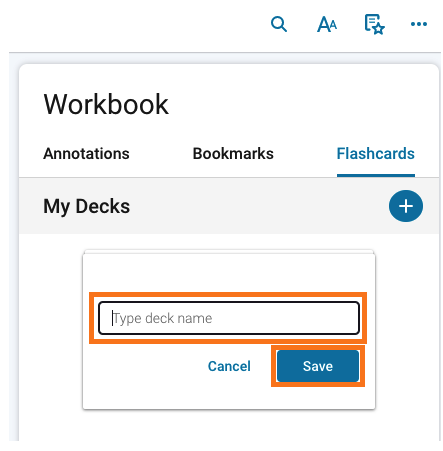Viewport: 443px width, 451px height.
Task: Save the new deck
Action: (x=318, y=366)
